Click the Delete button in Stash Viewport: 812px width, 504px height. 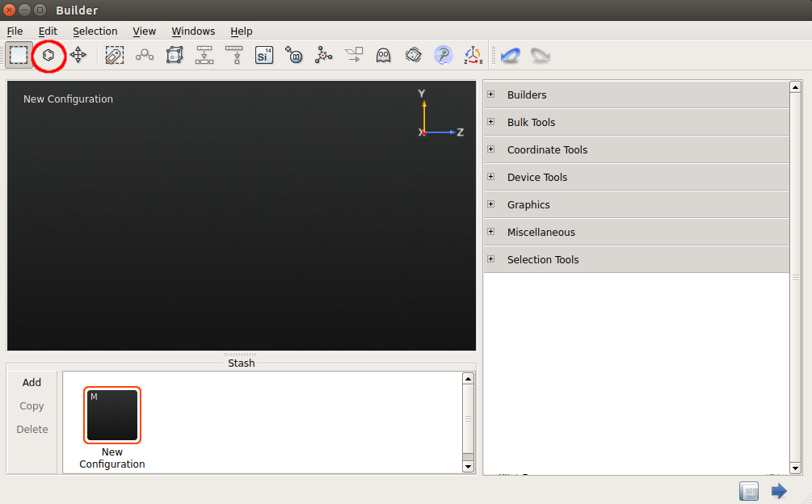click(x=32, y=430)
